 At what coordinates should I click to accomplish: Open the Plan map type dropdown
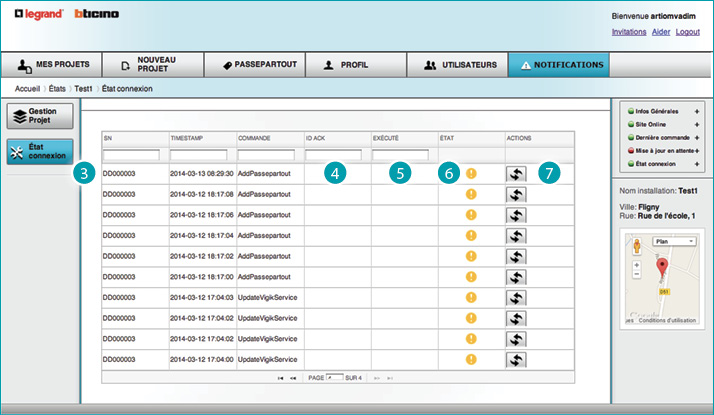677,241
